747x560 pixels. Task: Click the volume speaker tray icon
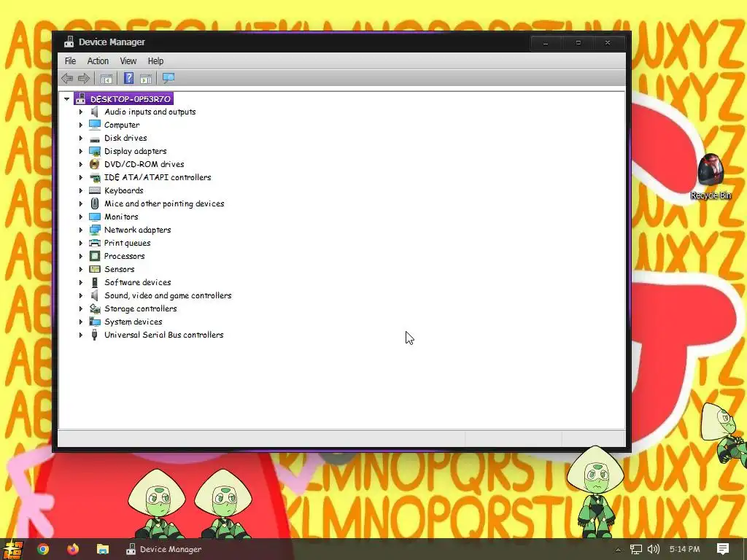[x=654, y=549]
